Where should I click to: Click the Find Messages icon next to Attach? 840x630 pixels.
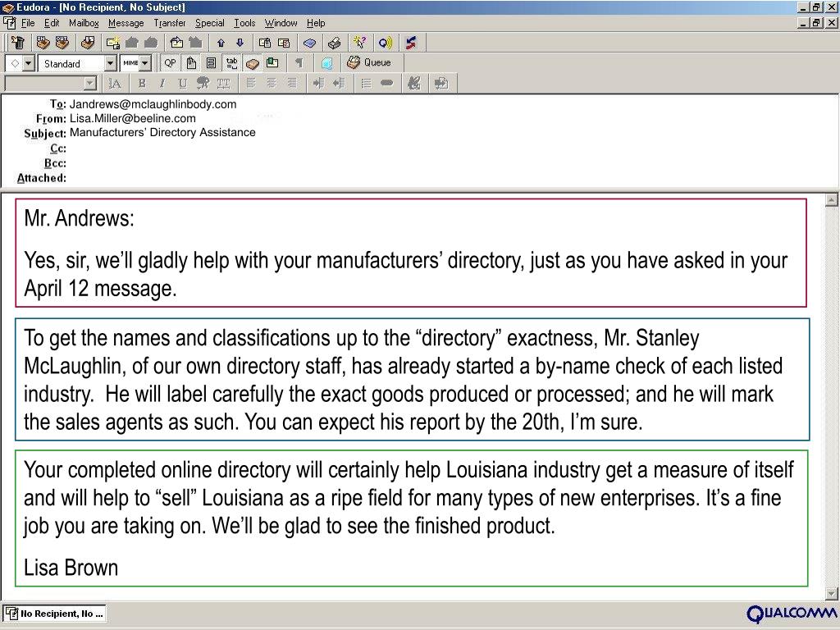click(284, 43)
